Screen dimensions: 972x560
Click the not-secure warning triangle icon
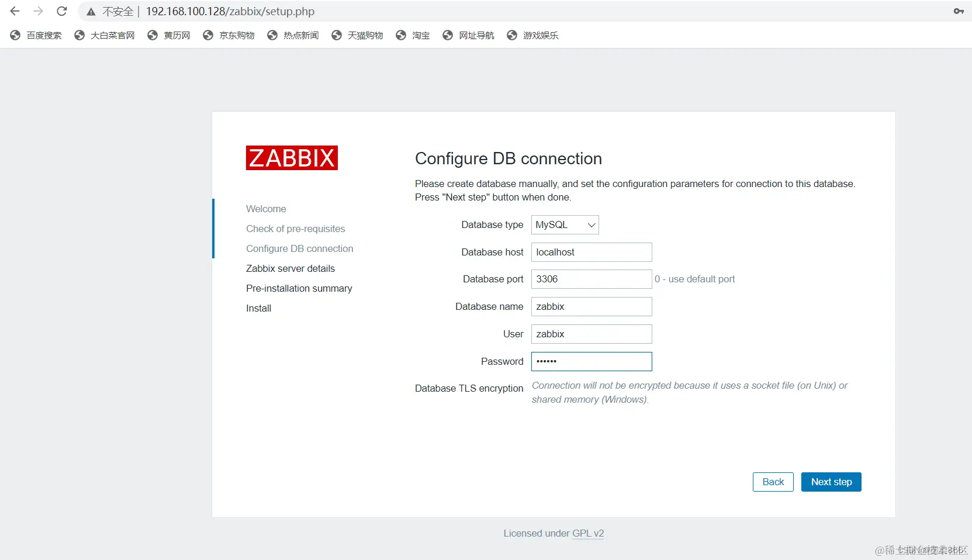[91, 12]
